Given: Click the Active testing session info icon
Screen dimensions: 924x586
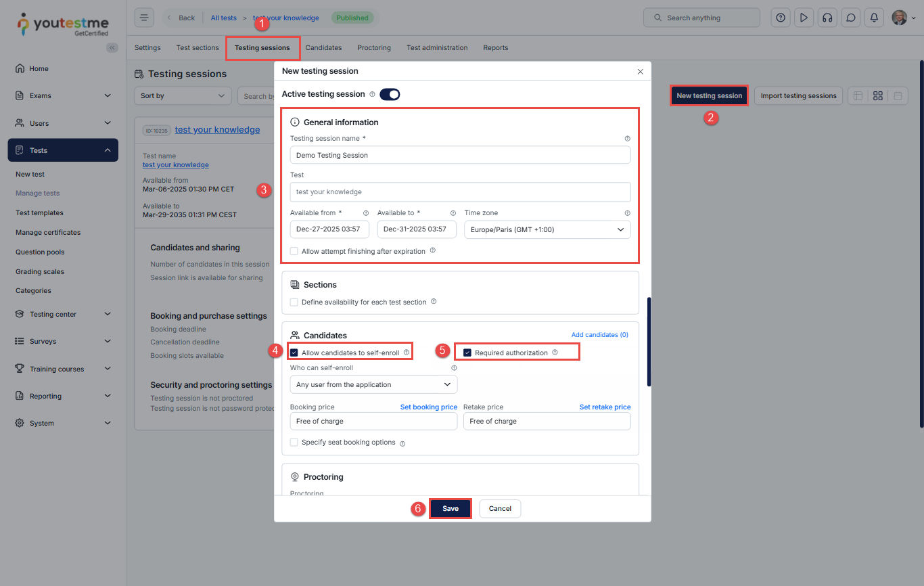Looking at the screenshot, I should click(372, 95).
